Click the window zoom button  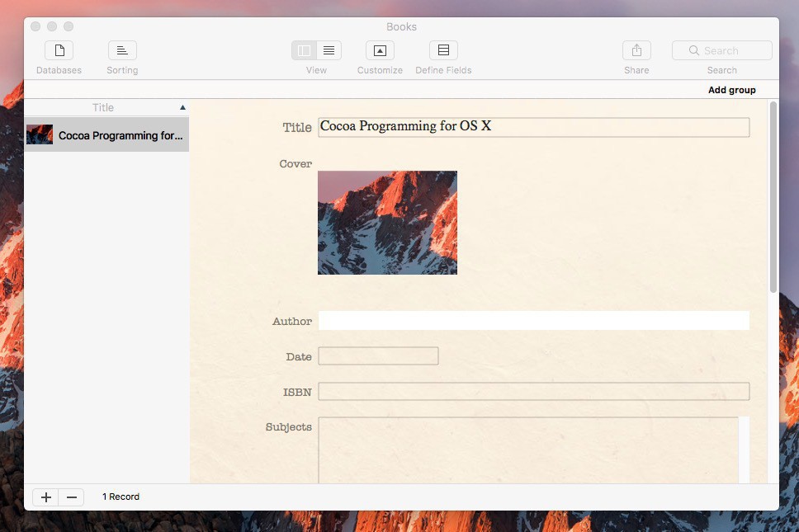69,26
